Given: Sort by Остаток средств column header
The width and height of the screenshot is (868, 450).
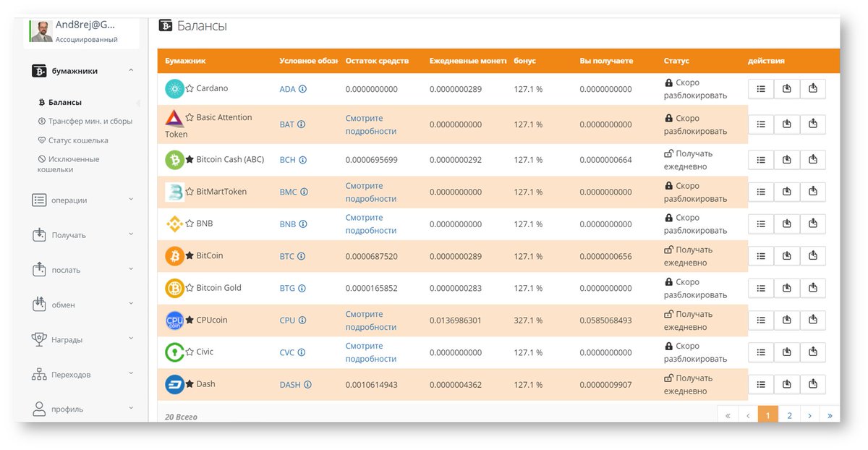Looking at the screenshot, I should tap(377, 61).
